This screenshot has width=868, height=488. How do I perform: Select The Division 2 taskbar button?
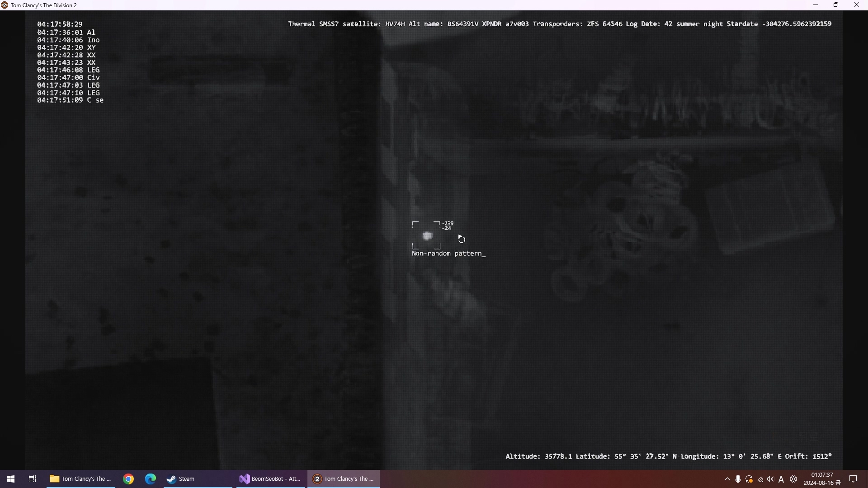(343, 479)
